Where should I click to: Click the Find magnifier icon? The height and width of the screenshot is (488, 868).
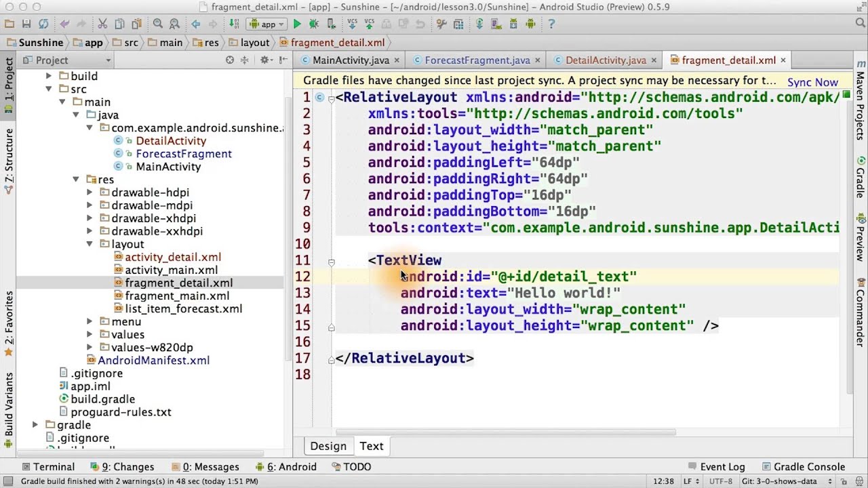coord(158,24)
